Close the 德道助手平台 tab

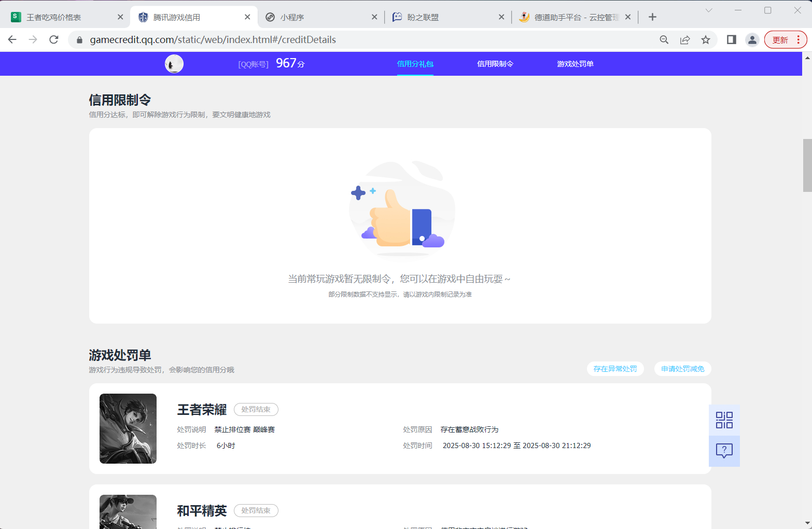pos(628,17)
